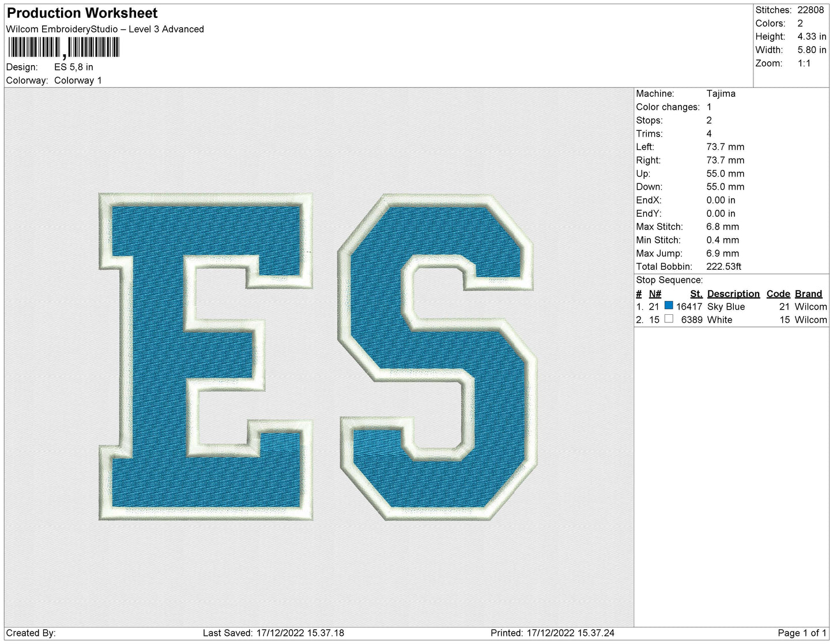This screenshot has height=644, width=833.
Task: Click stitch count 6389 in White row
Action: [692, 320]
